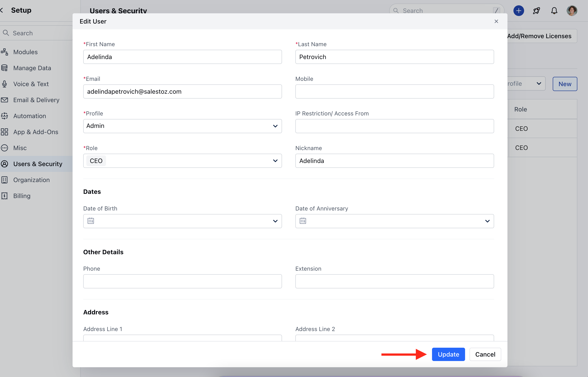Open the Profile dropdown showing Admin
Screen dimensions: 588x377
pyautogui.click(x=275, y=126)
